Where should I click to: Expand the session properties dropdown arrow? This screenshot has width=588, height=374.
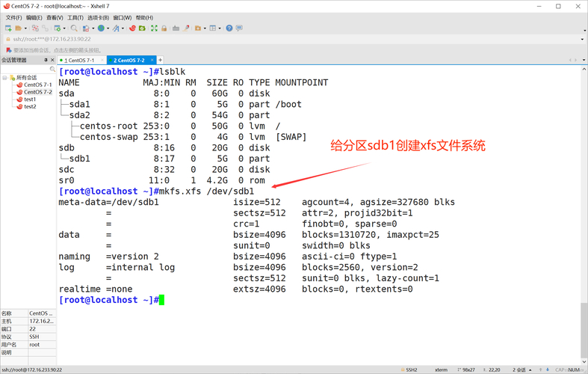pos(64,28)
